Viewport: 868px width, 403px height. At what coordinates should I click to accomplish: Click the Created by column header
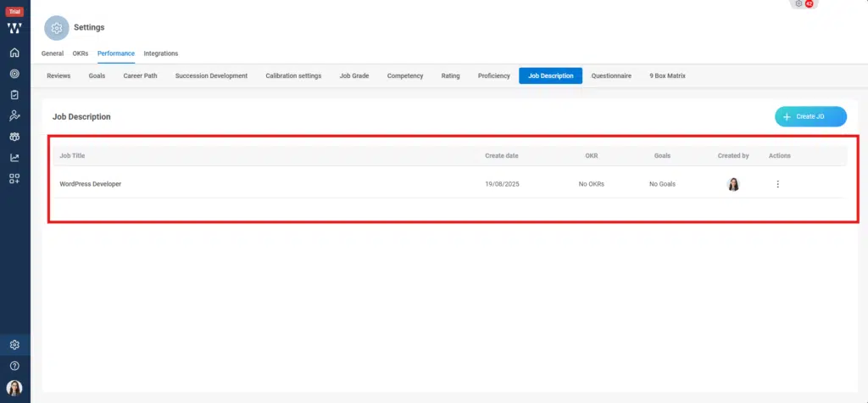point(733,156)
